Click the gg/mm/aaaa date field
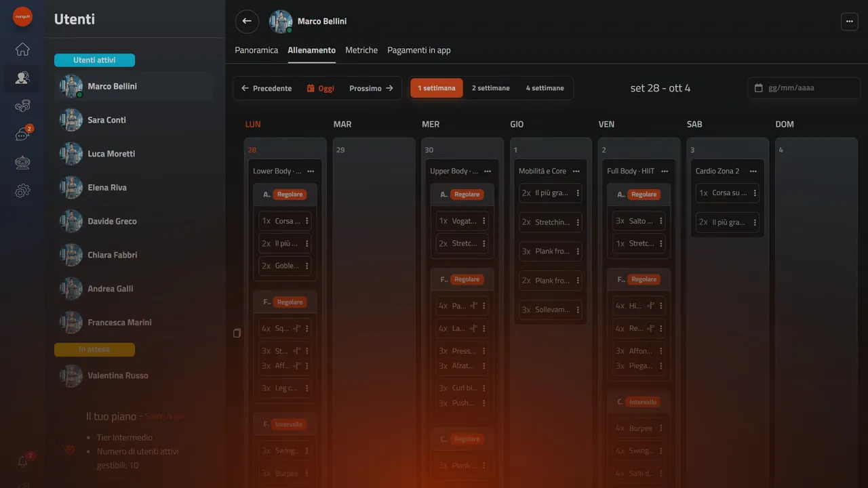Image resolution: width=868 pixels, height=488 pixels. tap(804, 88)
